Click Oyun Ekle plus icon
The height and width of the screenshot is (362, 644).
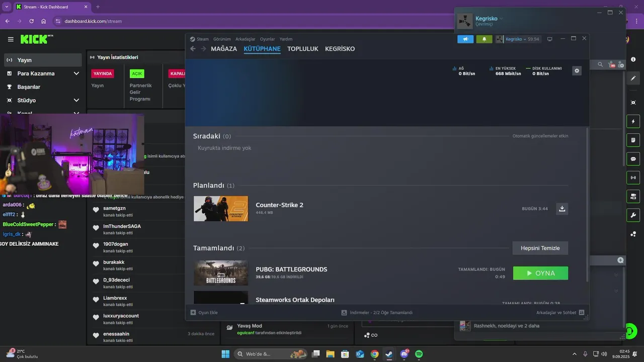[x=193, y=312]
